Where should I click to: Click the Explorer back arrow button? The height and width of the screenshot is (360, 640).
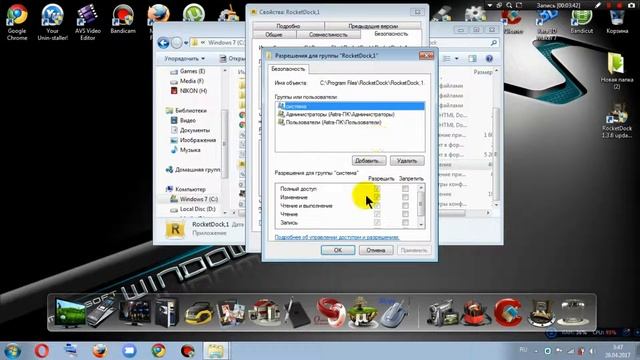(x=163, y=42)
